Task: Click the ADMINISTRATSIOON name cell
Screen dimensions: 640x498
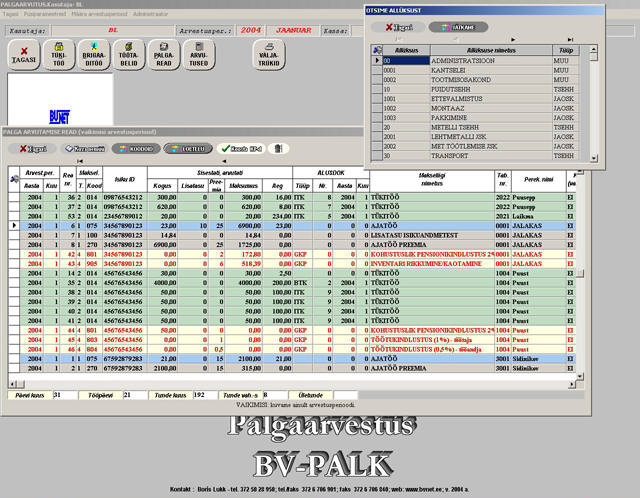Action: tap(491, 60)
